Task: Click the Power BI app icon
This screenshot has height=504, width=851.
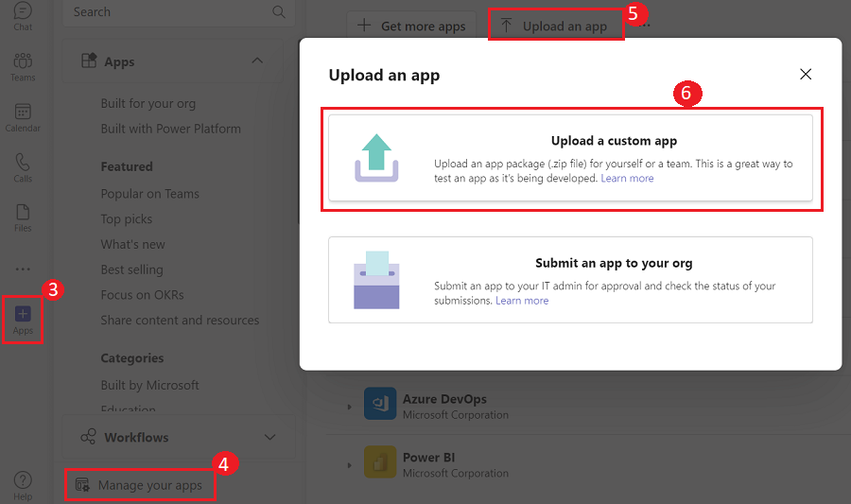Action: click(380, 461)
